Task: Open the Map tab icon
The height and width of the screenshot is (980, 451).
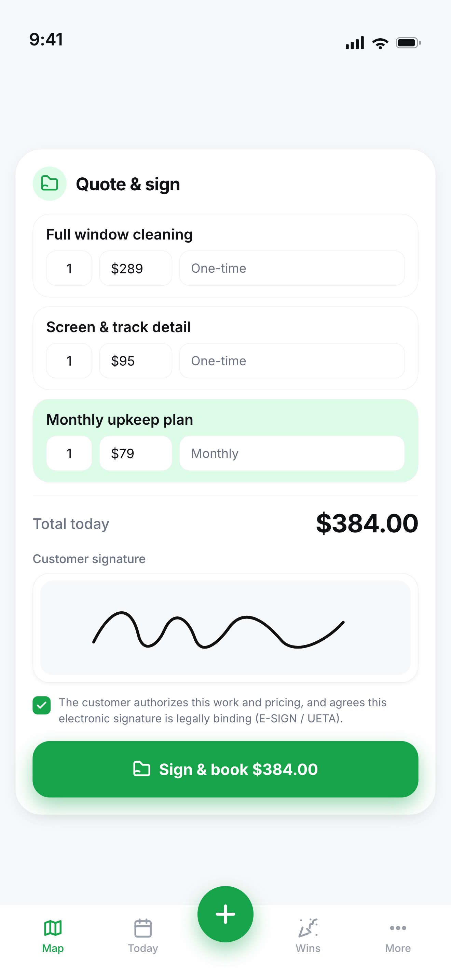Action: [53, 928]
